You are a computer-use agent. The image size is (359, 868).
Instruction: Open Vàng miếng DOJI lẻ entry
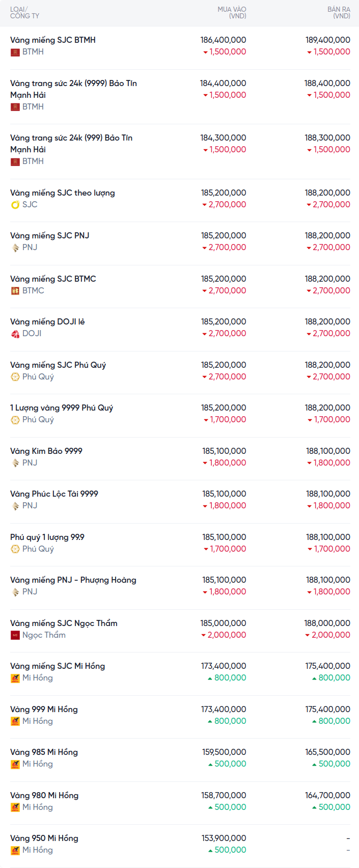click(x=47, y=321)
